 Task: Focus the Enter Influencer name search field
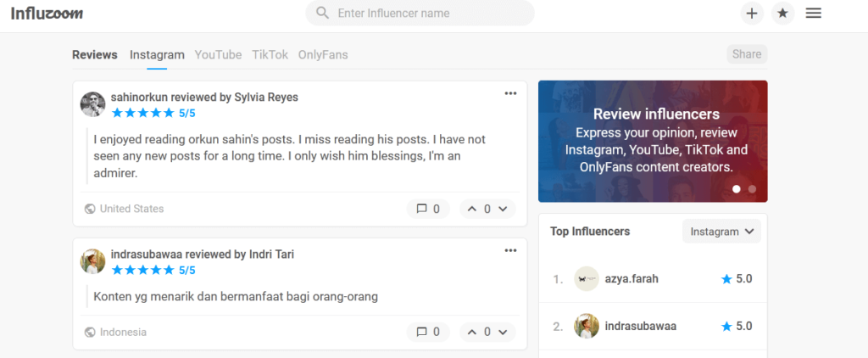pos(420,13)
